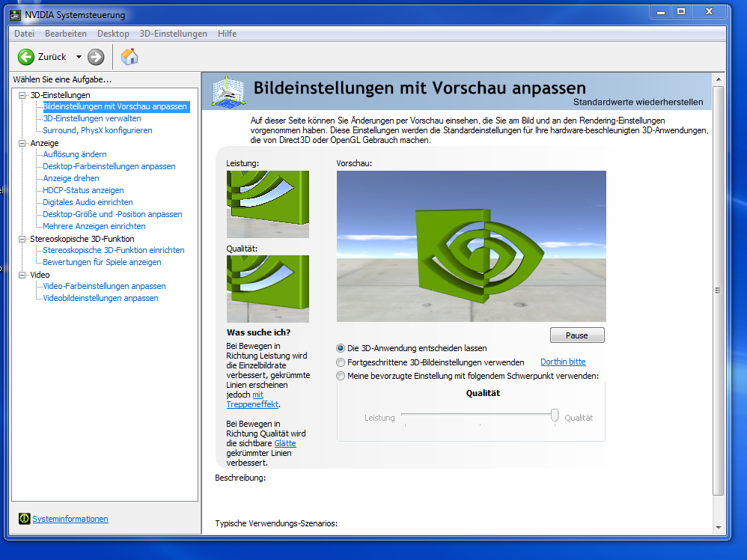The width and height of the screenshot is (747, 560).
Task: Collapse the 3D-Einstellungen tree node
Action: (x=22, y=95)
